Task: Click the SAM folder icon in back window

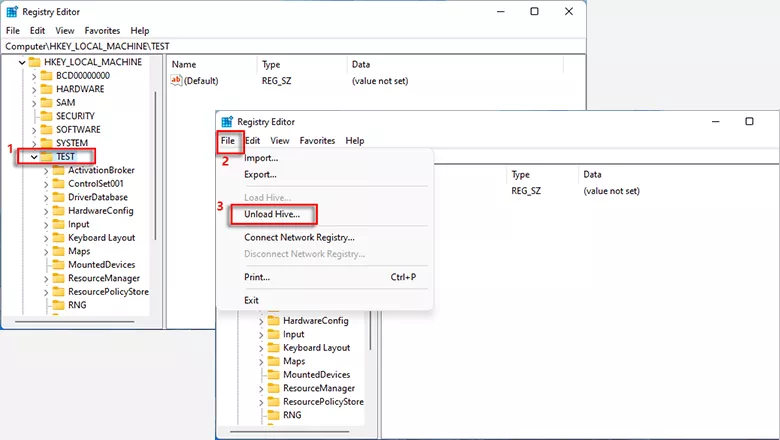Action: 46,102
